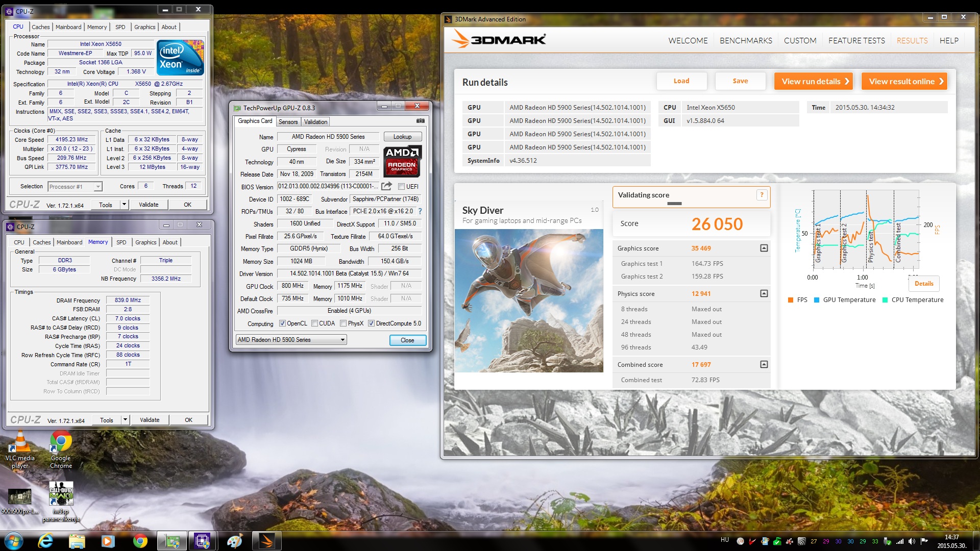Switch to Mainboard tab in top CPU-Z window

68,27
